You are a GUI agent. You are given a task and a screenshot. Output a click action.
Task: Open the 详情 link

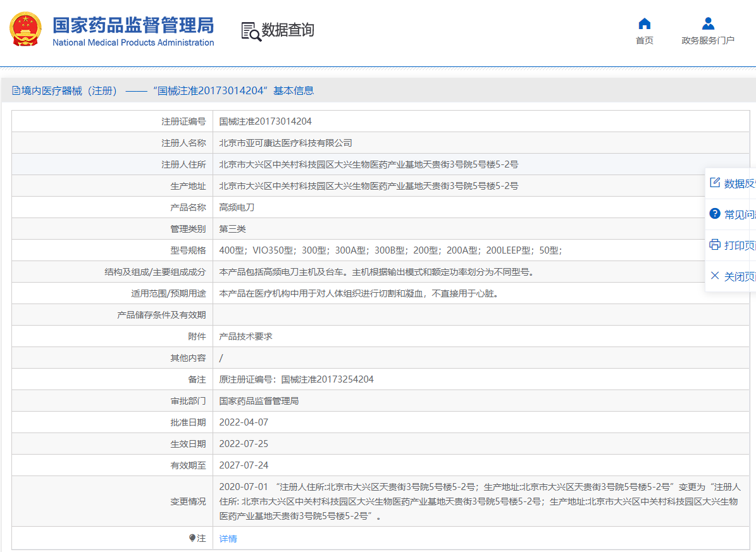point(228,539)
